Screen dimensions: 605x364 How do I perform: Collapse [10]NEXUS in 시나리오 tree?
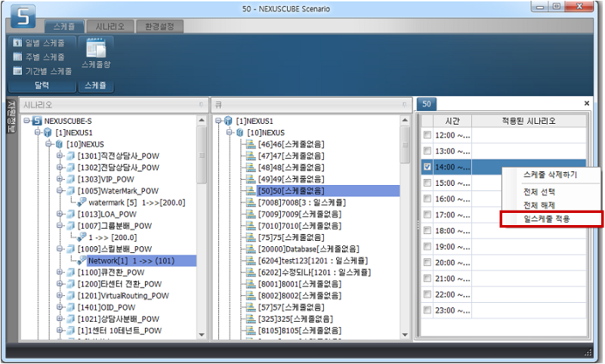tap(48, 143)
